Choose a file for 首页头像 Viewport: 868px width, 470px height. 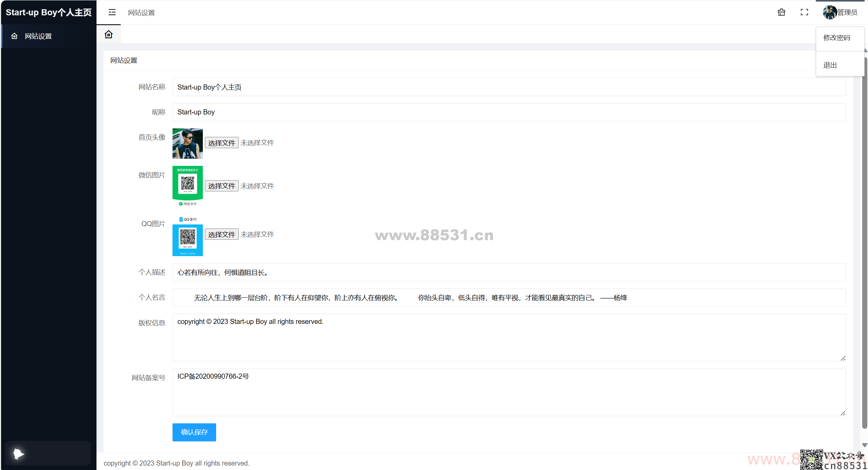click(222, 143)
